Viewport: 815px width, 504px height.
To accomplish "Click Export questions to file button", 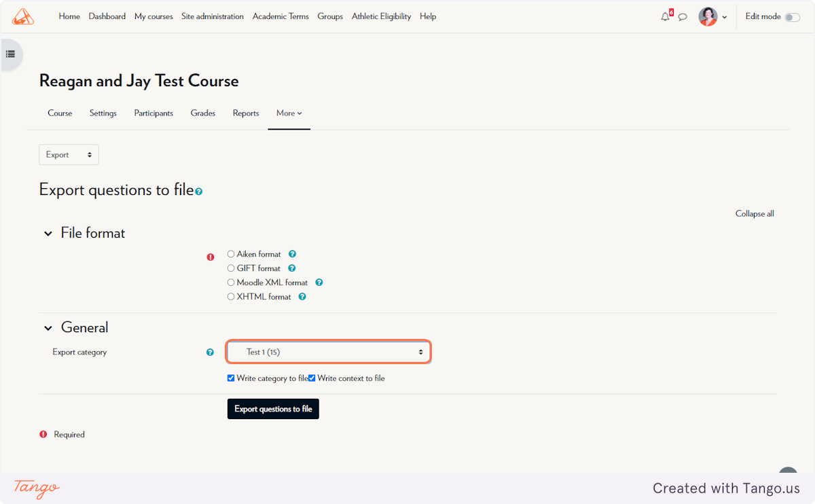I will (x=273, y=409).
